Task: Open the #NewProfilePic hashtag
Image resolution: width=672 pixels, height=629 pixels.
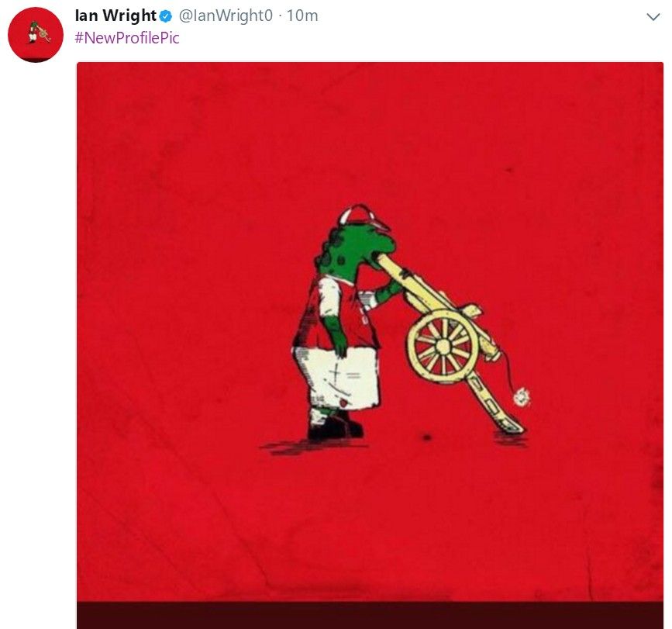Action: [127, 38]
